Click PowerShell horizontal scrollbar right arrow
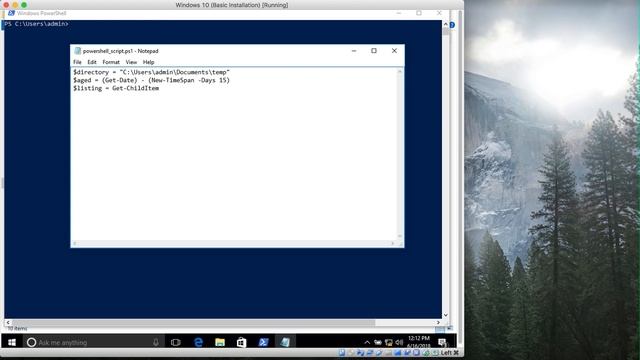The height and width of the screenshot is (360, 640). pos(438,322)
